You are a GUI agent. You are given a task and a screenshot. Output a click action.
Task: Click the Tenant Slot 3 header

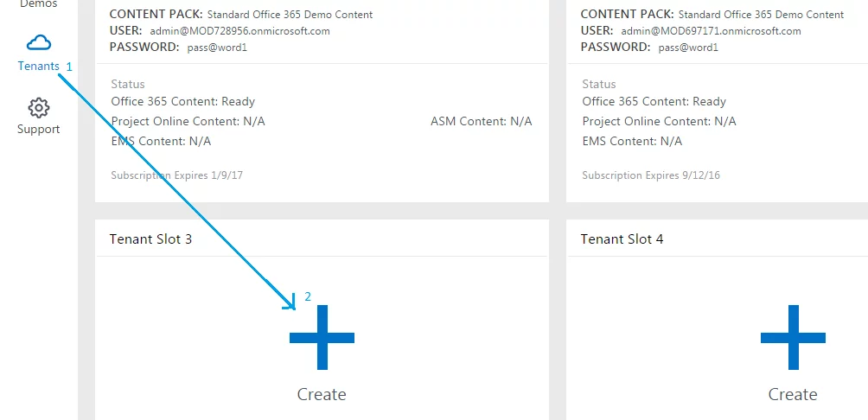(x=150, y=239)
